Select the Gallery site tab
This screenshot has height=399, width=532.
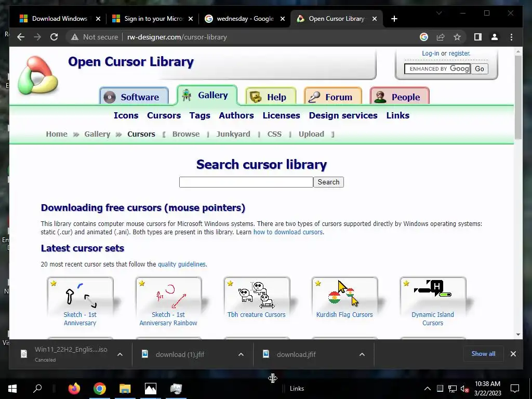click(207, 95)
